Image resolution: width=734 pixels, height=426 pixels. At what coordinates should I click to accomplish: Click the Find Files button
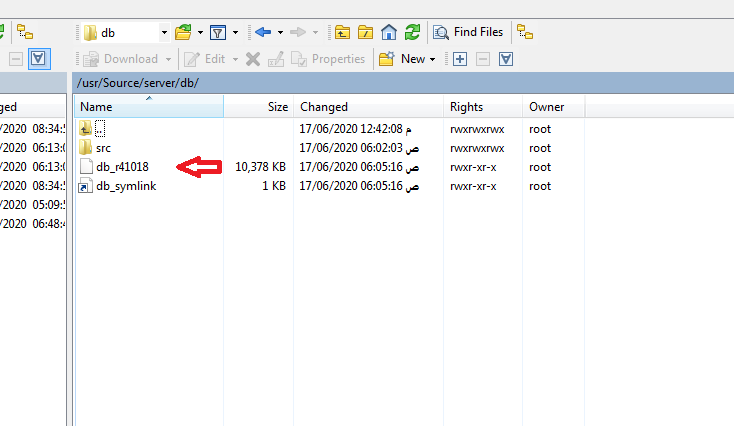[x=468, y=32]
